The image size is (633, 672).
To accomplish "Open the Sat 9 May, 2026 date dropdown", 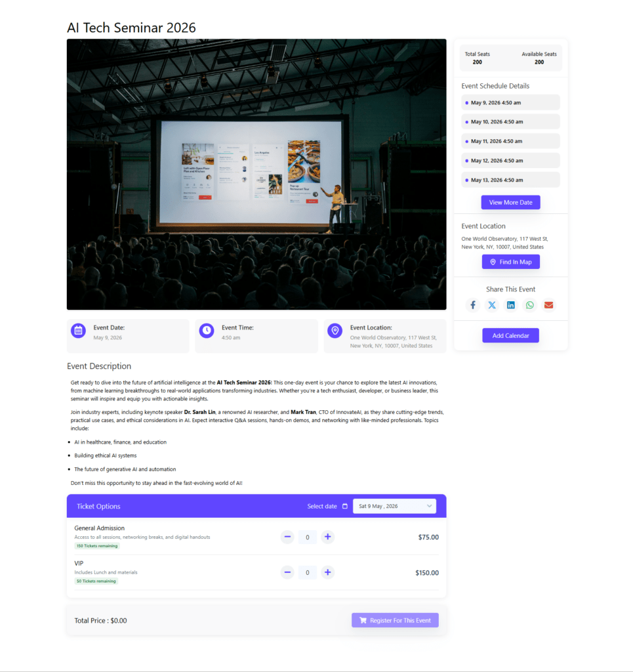I will (x=394, y=506).
